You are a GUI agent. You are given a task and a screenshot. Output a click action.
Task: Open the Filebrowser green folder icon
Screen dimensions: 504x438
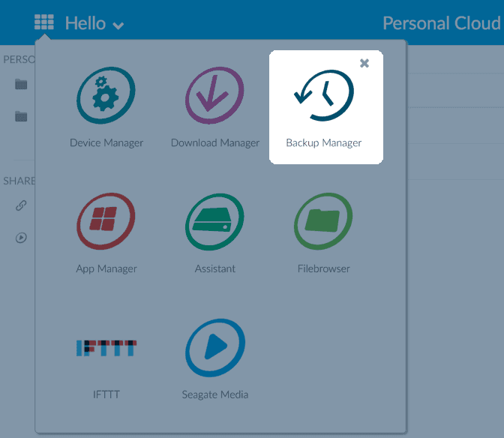click(x=324, y=223)
